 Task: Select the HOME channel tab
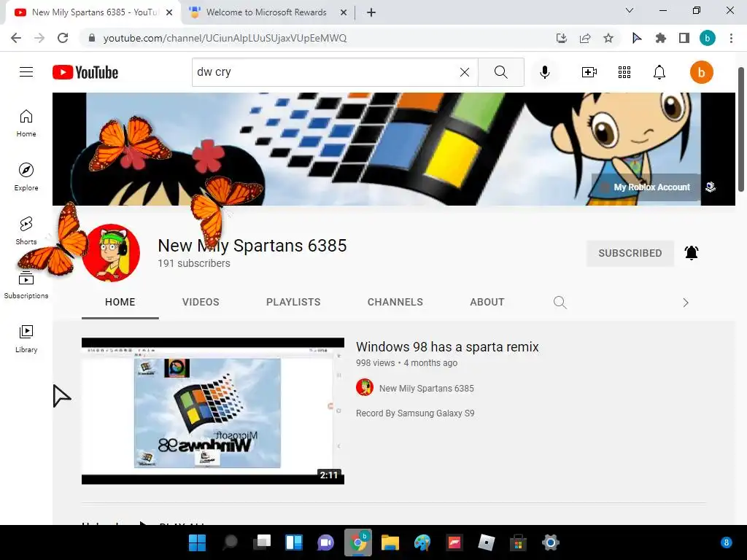(120, 302)
